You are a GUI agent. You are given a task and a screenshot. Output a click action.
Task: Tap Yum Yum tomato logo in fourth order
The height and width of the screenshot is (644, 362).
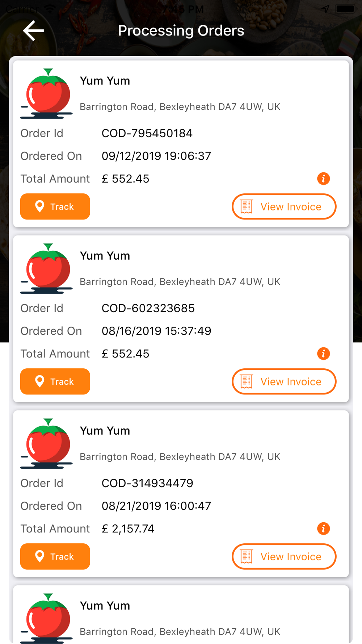click(x=46, y=618)
